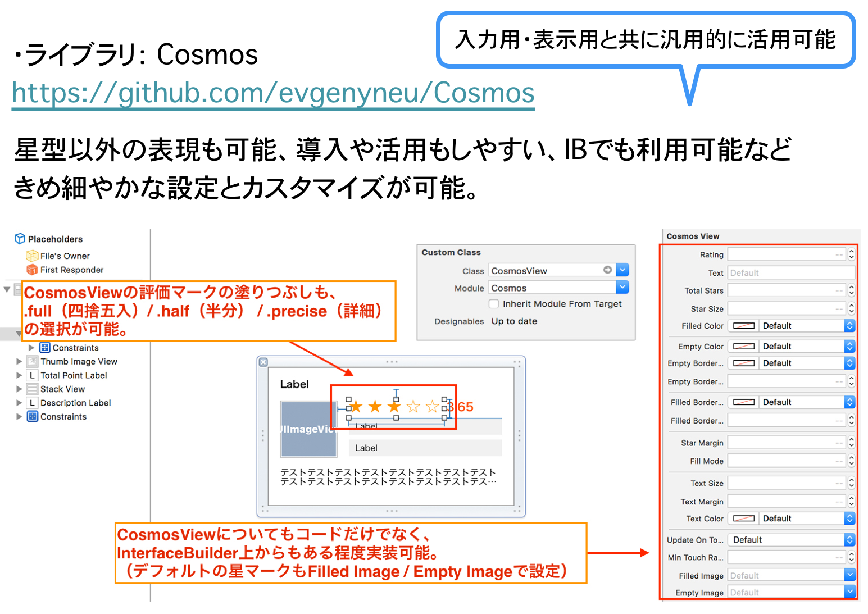
Task: Expand the Thumb Image View tree row
Action: [19, 361]
